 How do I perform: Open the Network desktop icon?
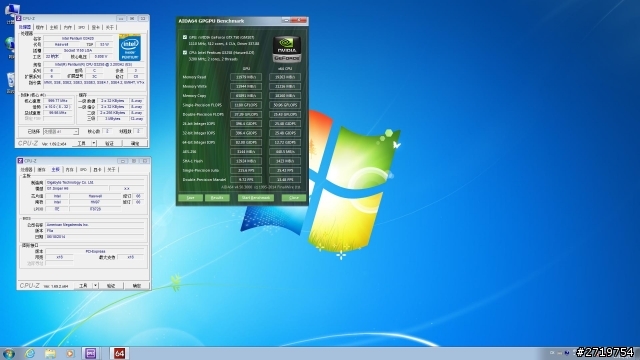point(9,46)
